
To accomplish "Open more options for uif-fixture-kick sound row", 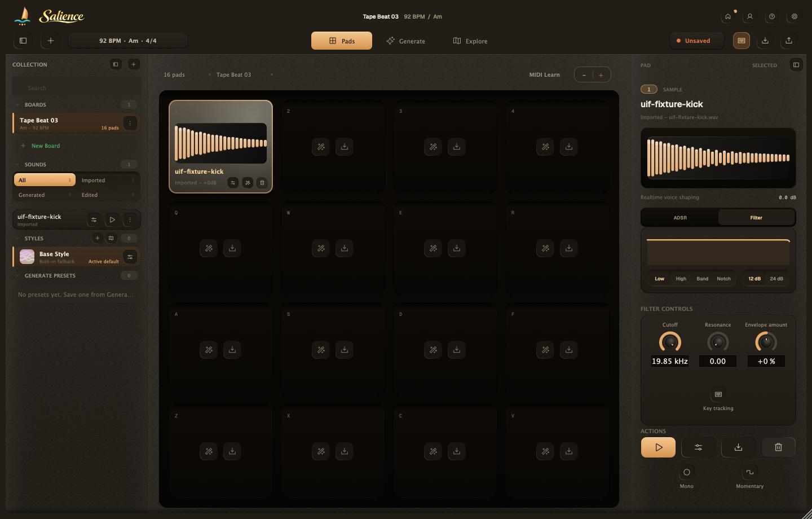I will coord(130,220).
